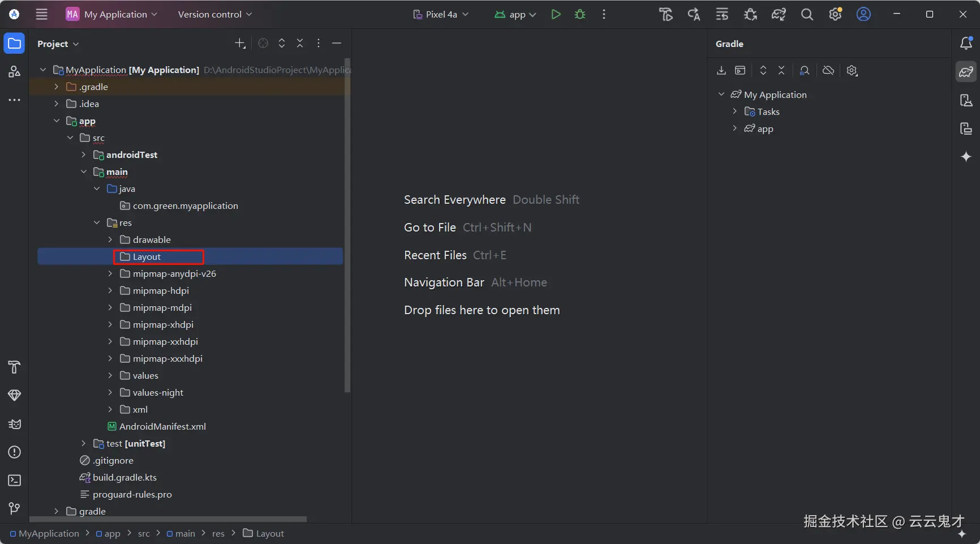Expand Tasks node in Gradle panel
Viewport: 980px width, 544px height.
click(x=734, y=112)
